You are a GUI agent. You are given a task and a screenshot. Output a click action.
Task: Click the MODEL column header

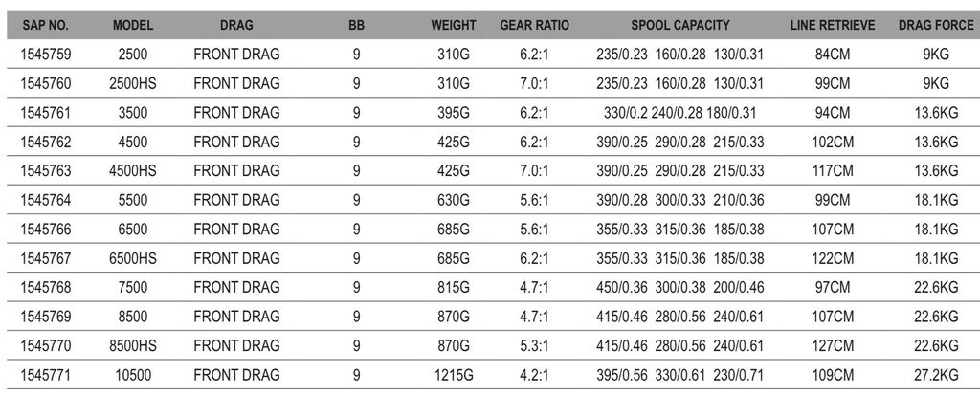[133, 25]
